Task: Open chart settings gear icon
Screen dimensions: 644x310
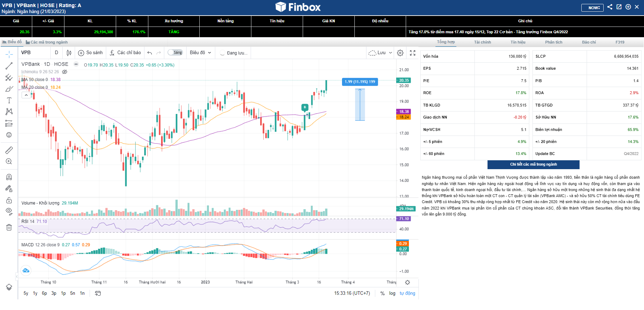Action: coord(400,53)
